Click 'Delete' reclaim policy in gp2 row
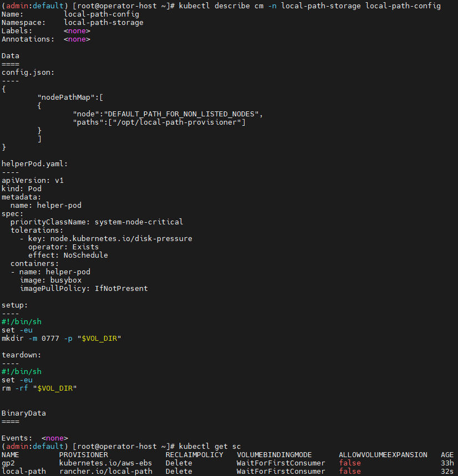458x476 pixels. tap(179, 463)
